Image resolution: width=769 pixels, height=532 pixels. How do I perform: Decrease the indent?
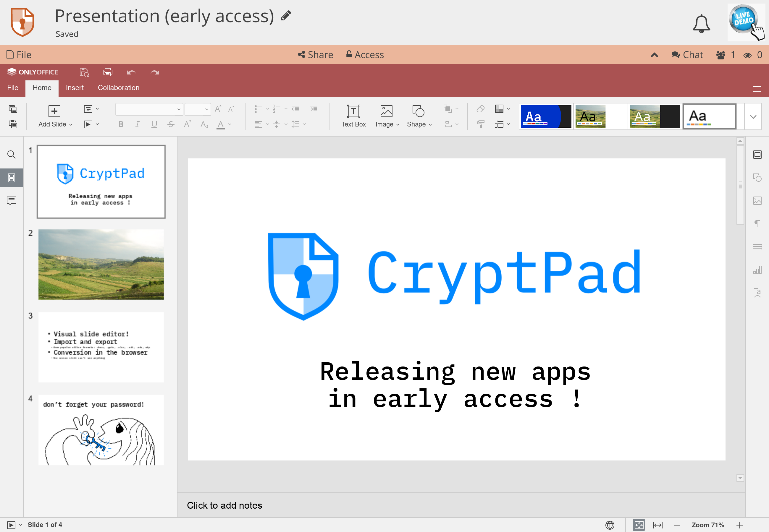[x=295, y=109]
